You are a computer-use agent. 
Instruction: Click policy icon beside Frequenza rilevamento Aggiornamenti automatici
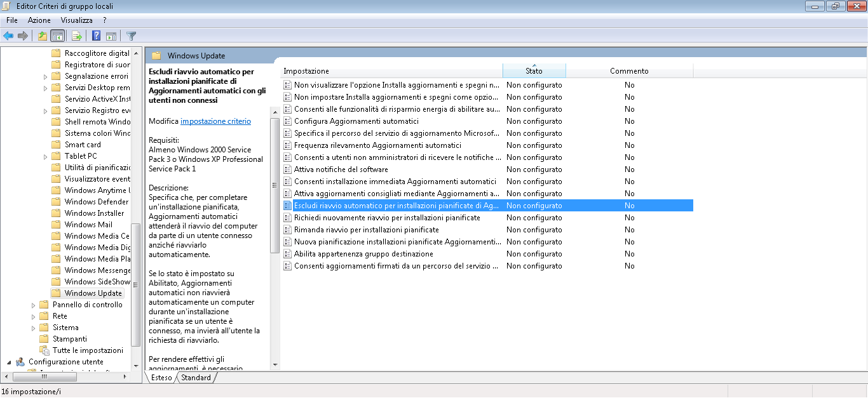[x=288, y=145]
